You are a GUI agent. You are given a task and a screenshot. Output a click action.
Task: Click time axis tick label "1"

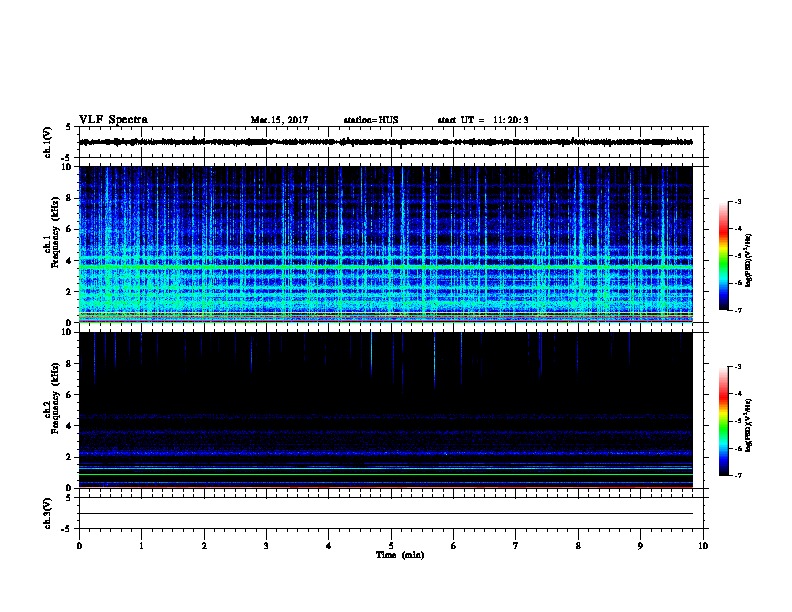pyautogui.click(x=141, y=546)
